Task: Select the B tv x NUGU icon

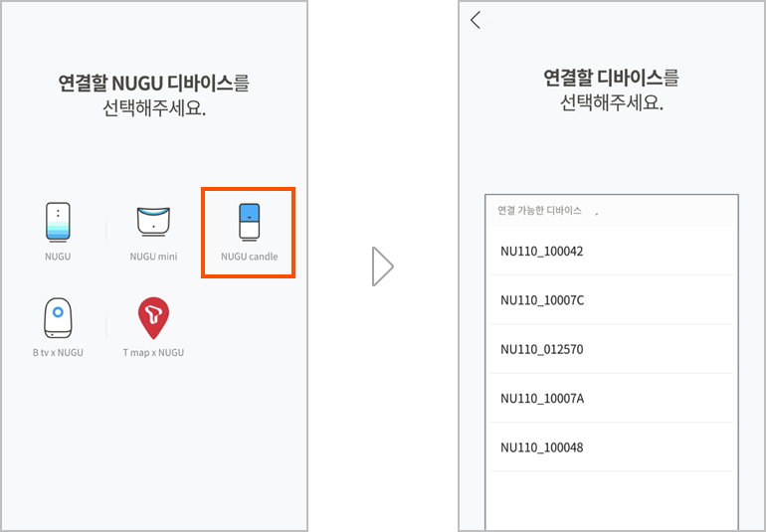Action: point(58,318)
